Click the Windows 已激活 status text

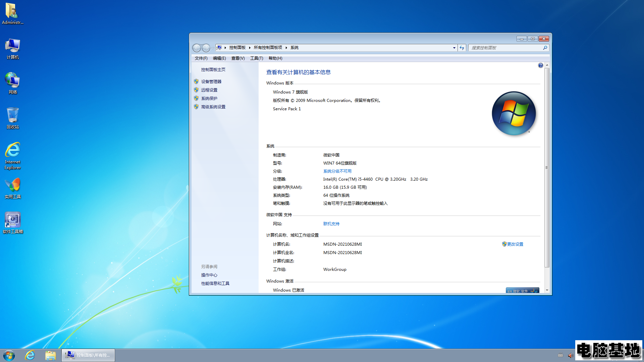tap(288, 290)
